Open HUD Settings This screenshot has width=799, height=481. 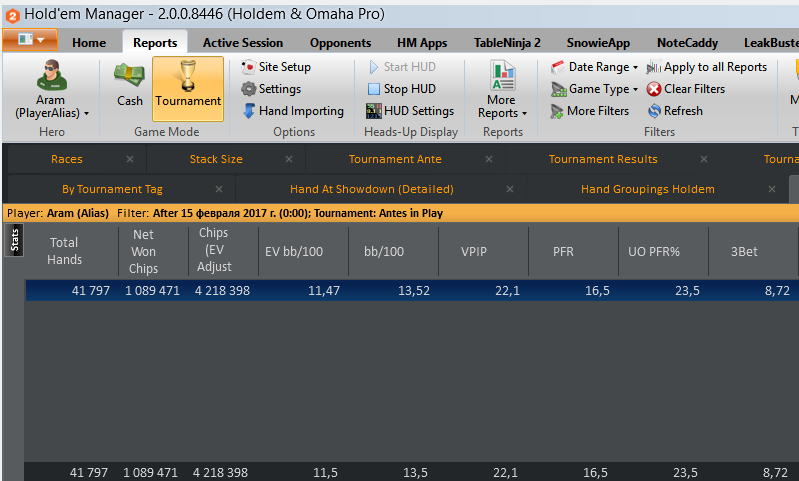(410, 111)
